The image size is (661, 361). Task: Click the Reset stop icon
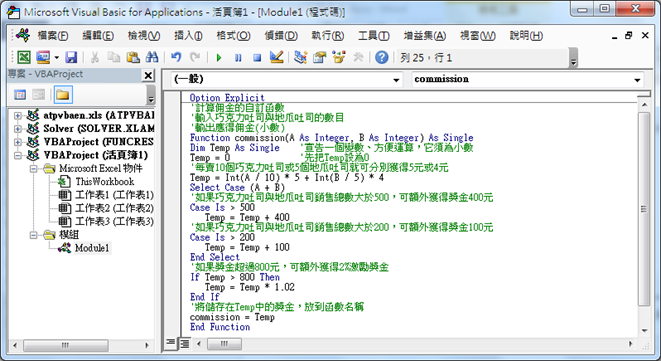click(257, 57)
